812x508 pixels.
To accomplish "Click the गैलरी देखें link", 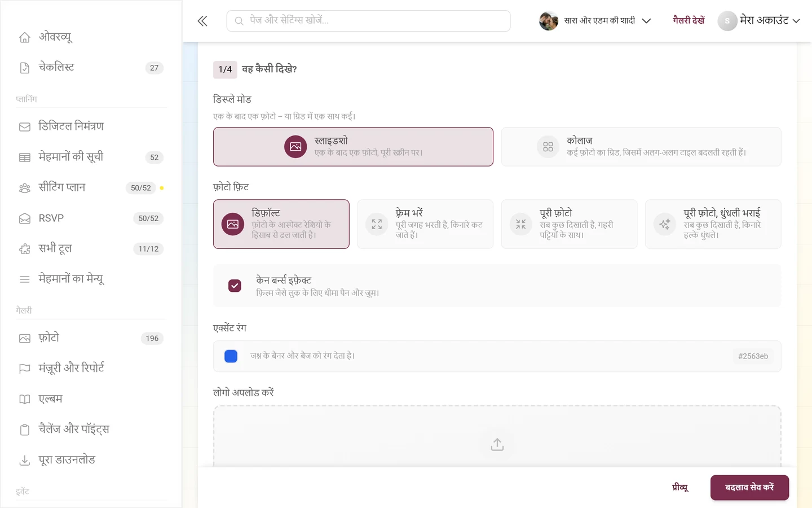I will (689, 20).
